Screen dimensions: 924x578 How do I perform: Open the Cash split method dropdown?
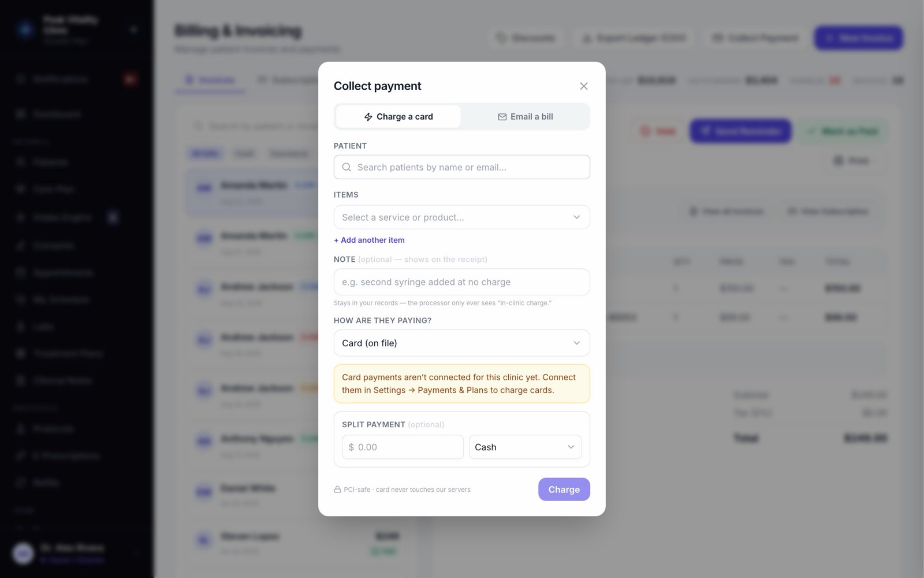526,447
